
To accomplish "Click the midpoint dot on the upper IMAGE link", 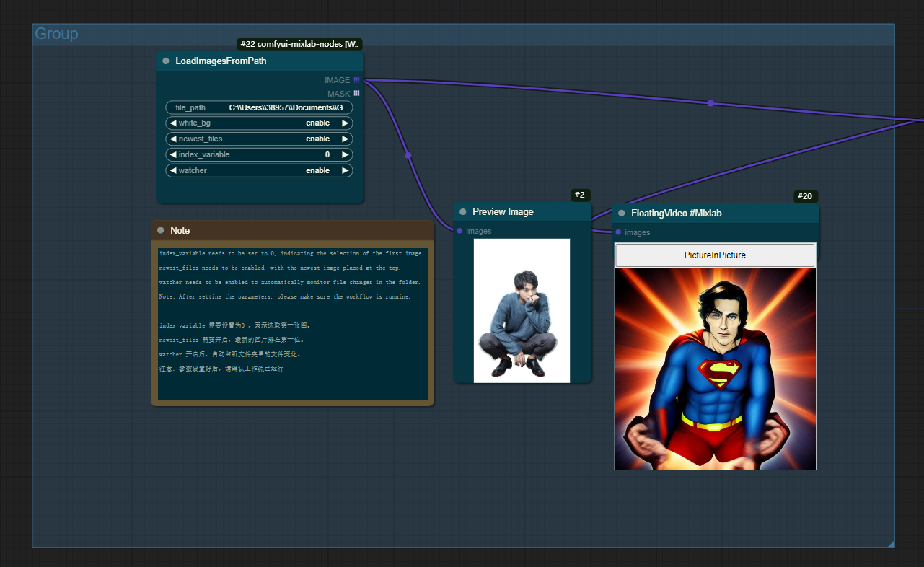I will (x=710, y=103).
